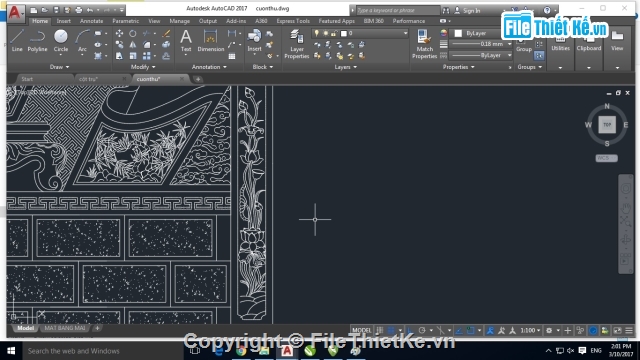Screen dimensions: 640x360
Task: Select the Circle tool
Action: [61, 40]
